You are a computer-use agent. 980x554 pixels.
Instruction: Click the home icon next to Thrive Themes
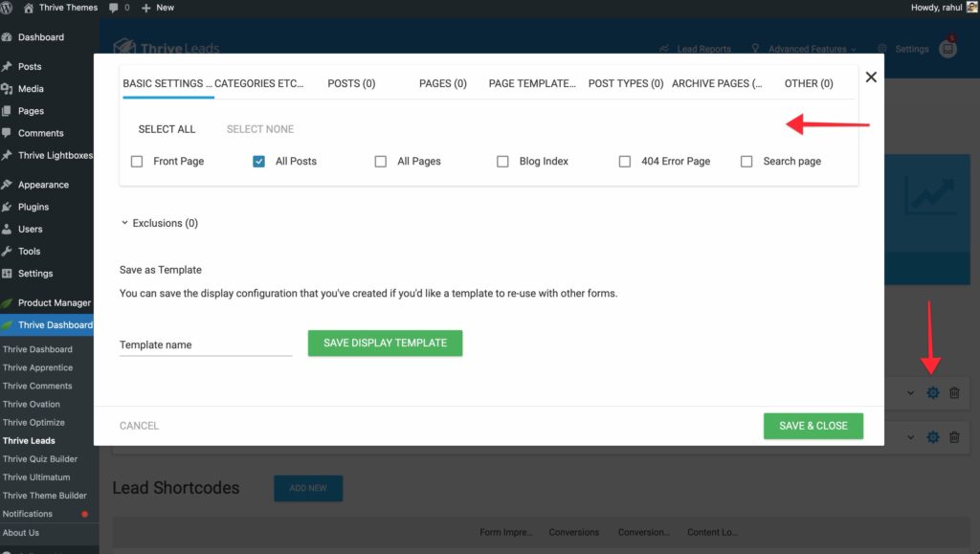point(29,8)
